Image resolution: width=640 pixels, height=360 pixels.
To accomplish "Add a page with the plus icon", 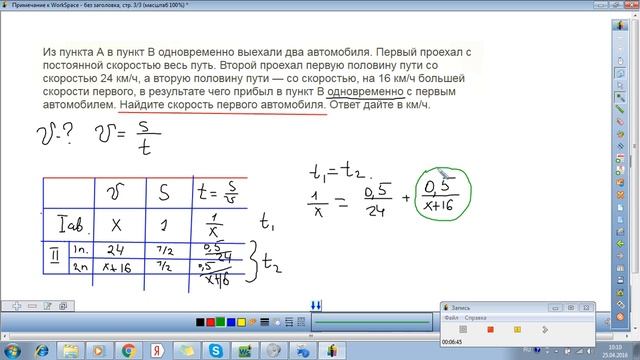I will pos(17,306).
